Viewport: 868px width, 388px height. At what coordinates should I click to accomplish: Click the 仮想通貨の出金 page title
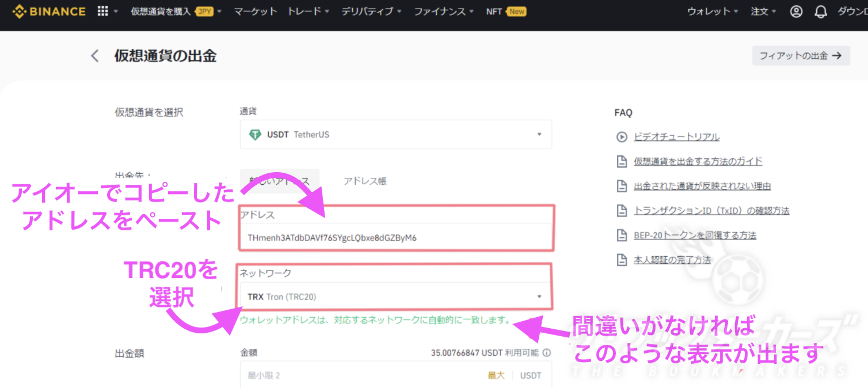tap(165, 56)
